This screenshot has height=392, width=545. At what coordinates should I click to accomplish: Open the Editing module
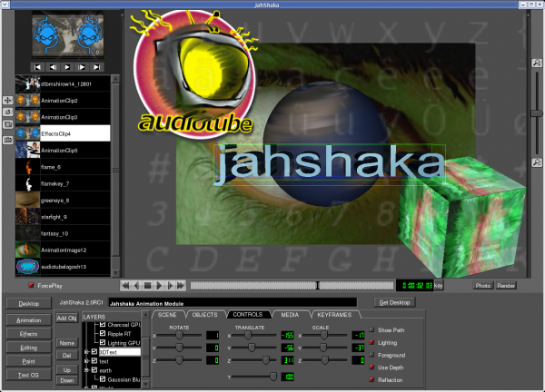(x=29, y=348)
